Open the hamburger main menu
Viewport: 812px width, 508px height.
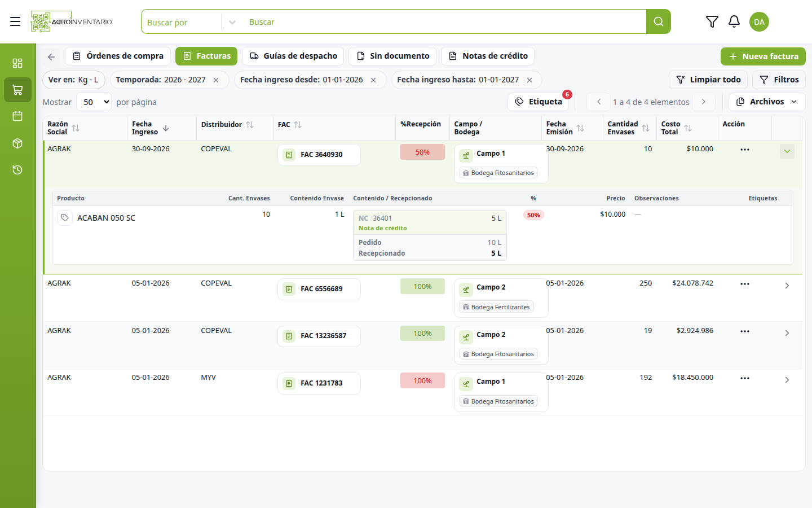click(15, 21)
